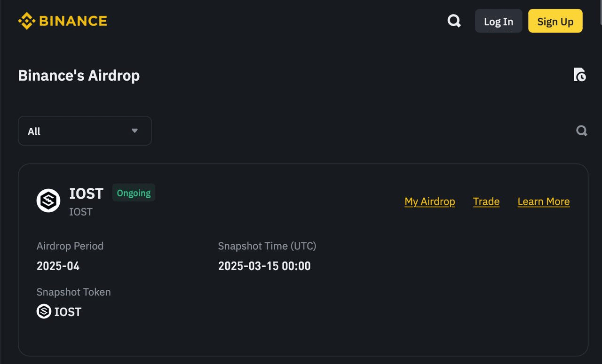Click the Trade link
The image size is (602, 364).
[x=486, y=201]
